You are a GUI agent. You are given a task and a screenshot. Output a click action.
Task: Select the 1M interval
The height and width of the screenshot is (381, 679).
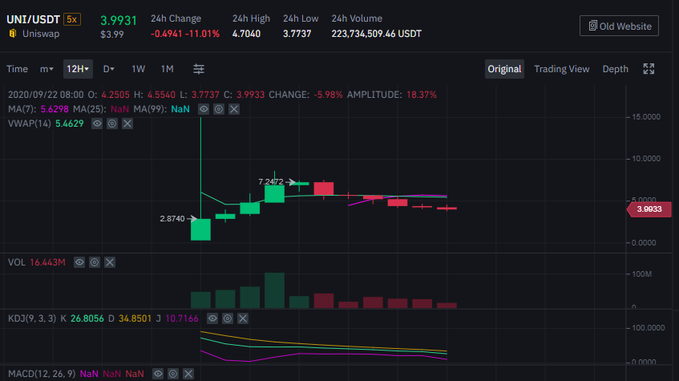tap(167, 69)
